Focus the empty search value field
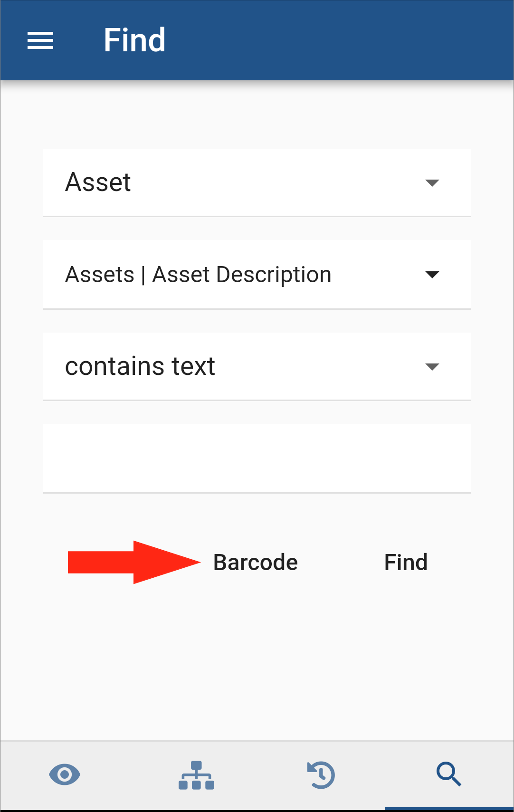Viewport: 514px width, 812px height. 257,459
